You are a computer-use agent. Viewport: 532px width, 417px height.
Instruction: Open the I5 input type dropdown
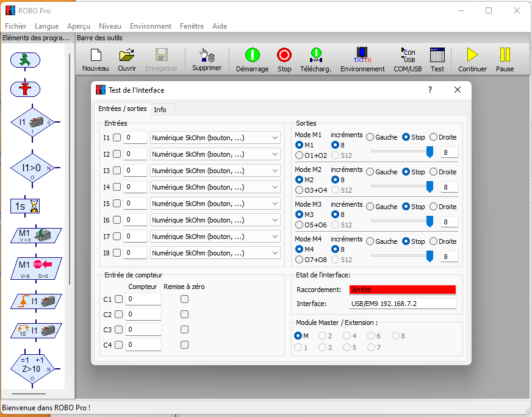[215, 204]
